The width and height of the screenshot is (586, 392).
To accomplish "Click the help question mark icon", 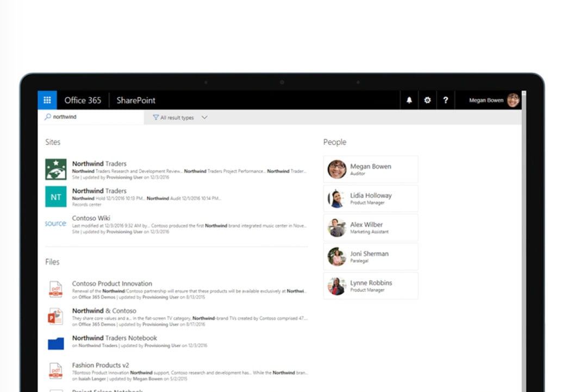I will pyautogui.click(x=446, y=100).
